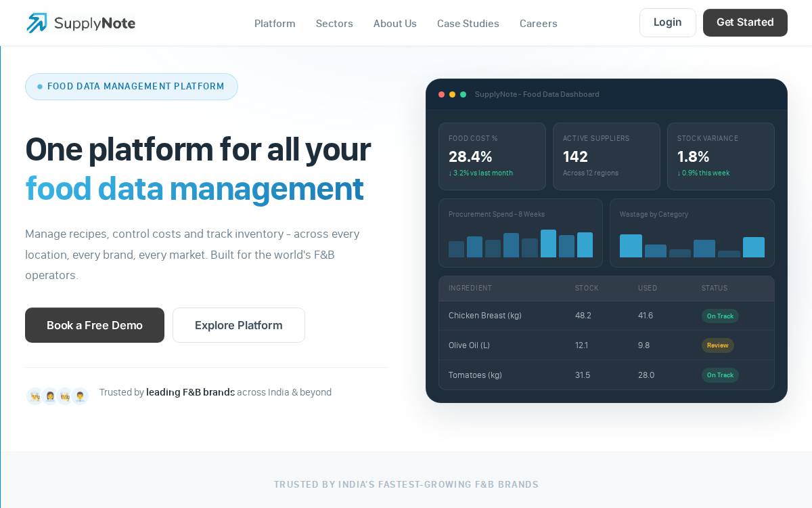Screen dimensions: 812x508
Task: Click the Login button
Action: click(668, 22)
